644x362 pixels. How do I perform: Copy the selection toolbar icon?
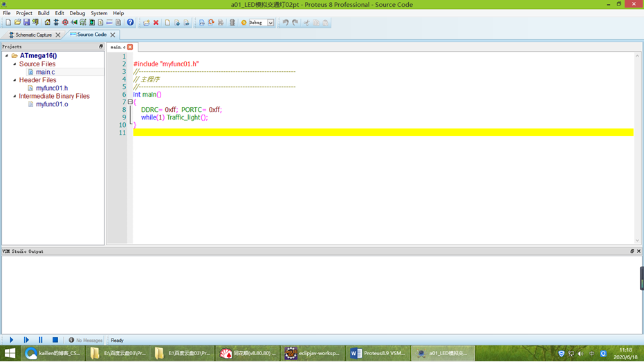click(316, 23)
